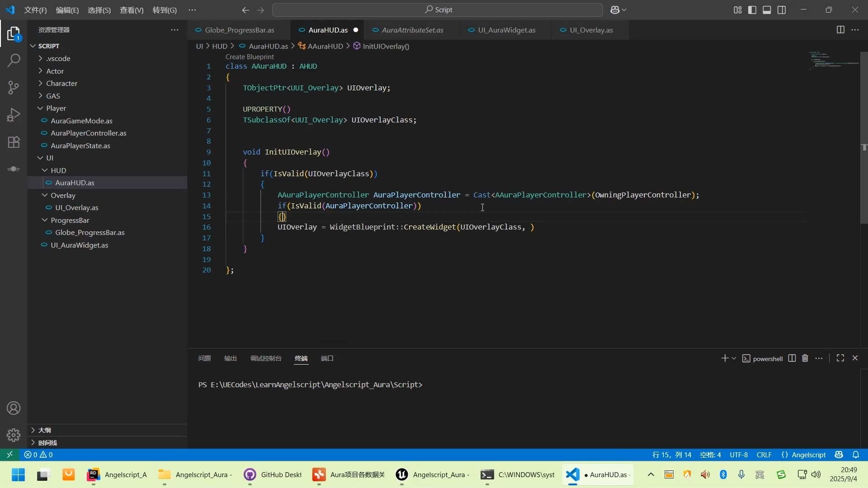Open the Search view in activity bar

point(14,60)
